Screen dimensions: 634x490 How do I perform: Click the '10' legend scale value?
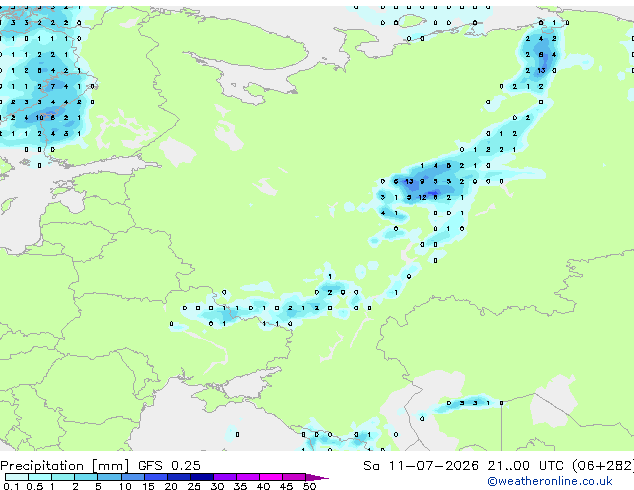pos(125,486)
